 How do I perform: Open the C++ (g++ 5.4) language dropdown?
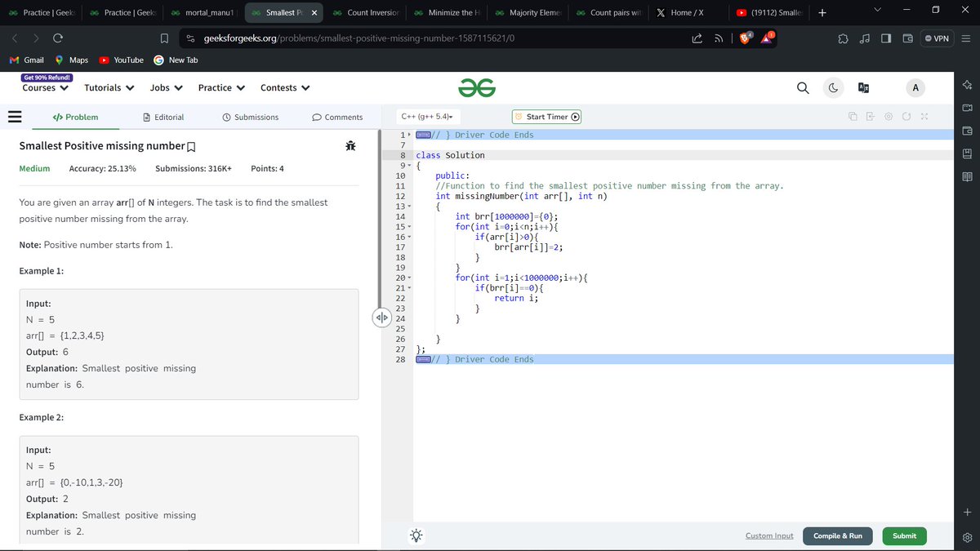tap(427, 117)
